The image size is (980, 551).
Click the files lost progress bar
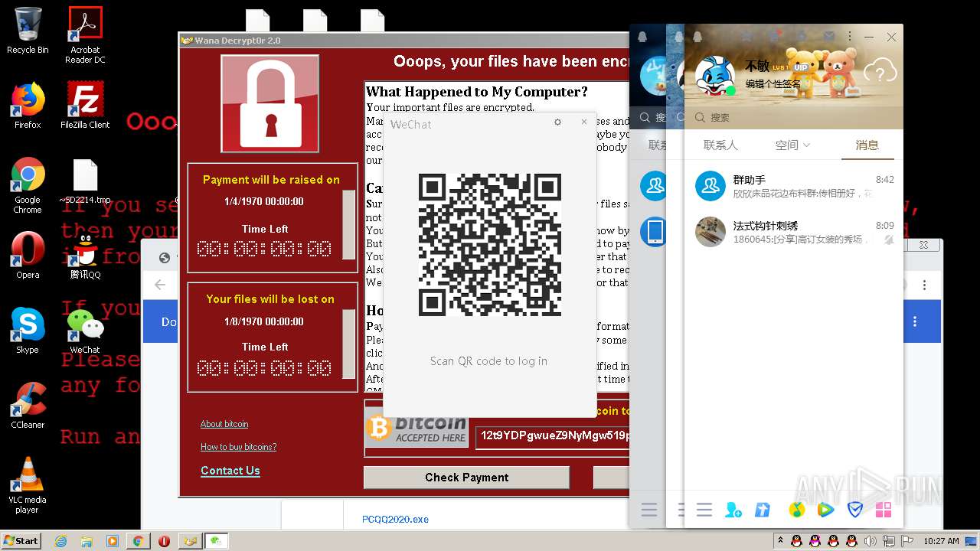(349, 344)
